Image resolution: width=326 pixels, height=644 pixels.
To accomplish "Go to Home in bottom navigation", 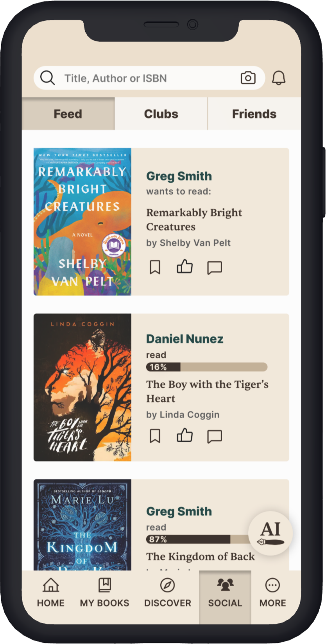I will [51, 593].
